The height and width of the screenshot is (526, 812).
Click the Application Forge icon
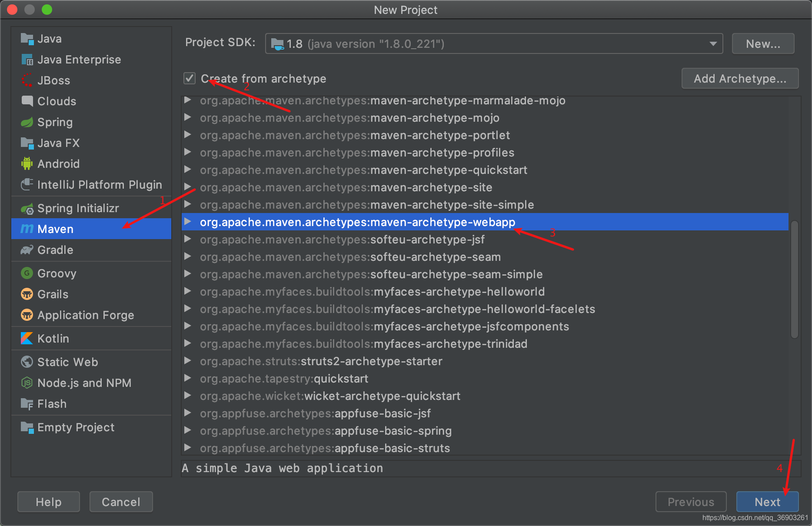27,315
